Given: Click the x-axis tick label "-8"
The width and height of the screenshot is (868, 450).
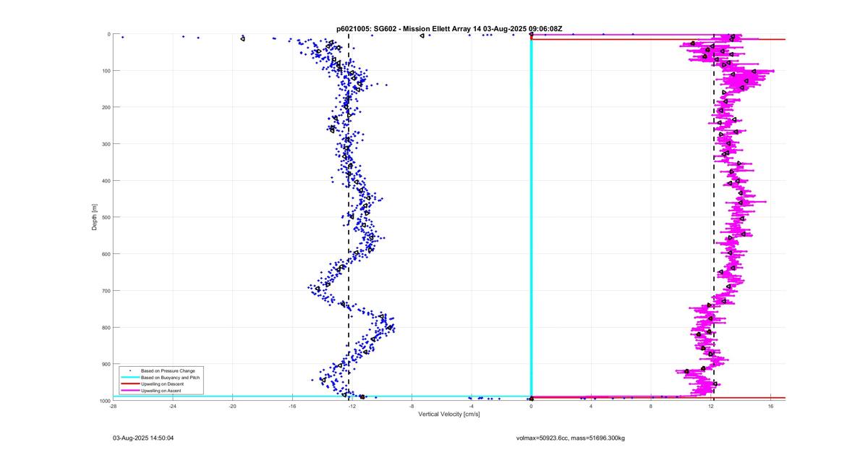Looking at the screenshot, I should click(412, 407).
